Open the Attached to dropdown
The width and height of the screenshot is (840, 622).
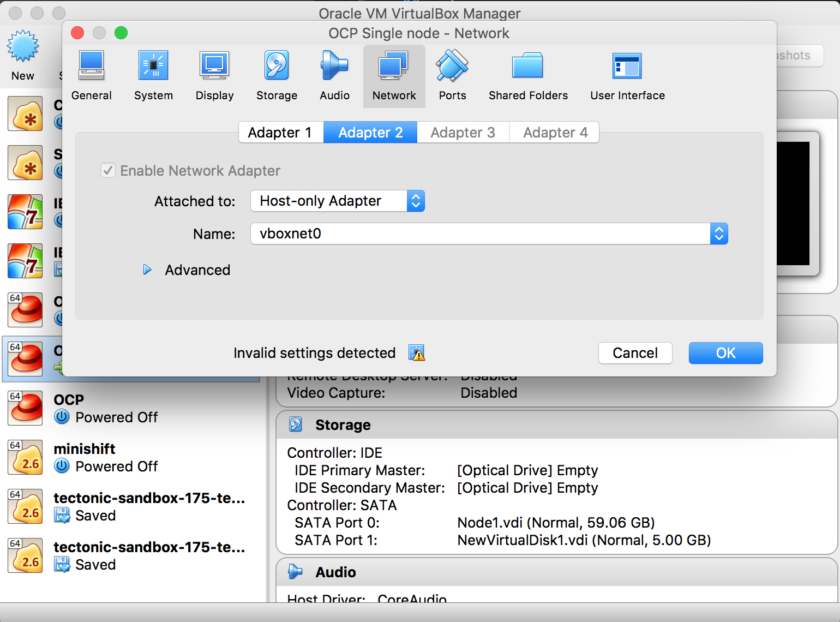pos(337,201)
